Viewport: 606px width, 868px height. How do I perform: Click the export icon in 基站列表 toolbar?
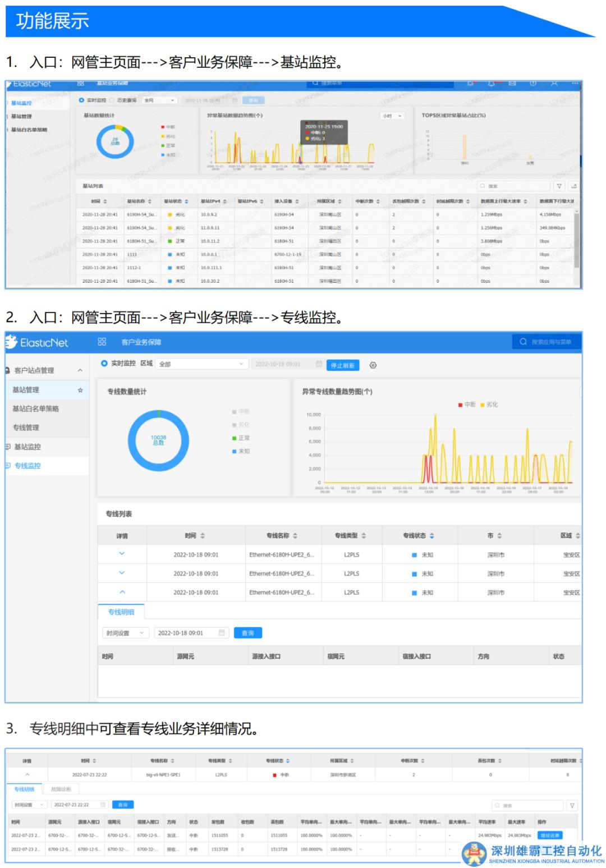click(573, 186)
